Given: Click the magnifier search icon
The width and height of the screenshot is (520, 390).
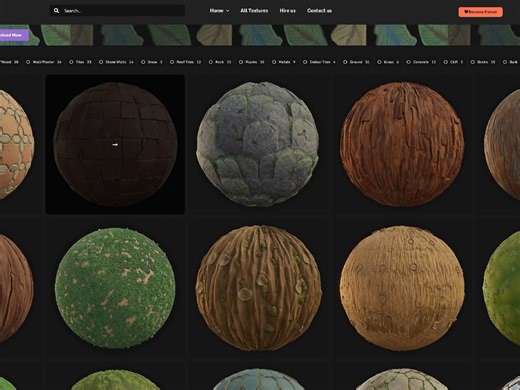Looking at the screenshot, I should (x=56, y=11).
